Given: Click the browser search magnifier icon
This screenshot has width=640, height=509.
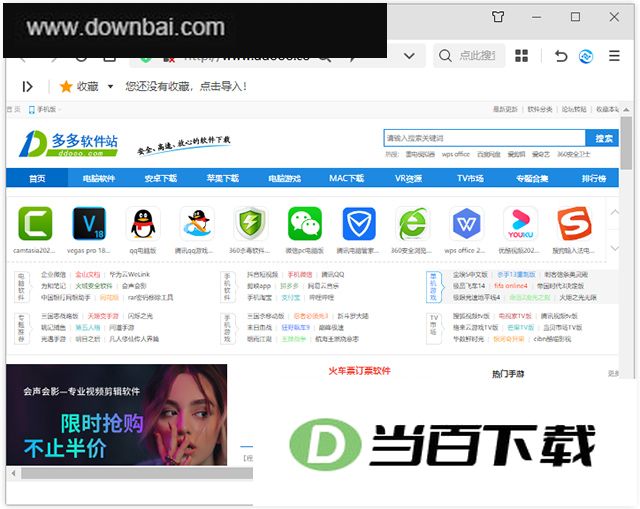Looking at the screenshot, I should pos(445,56).
